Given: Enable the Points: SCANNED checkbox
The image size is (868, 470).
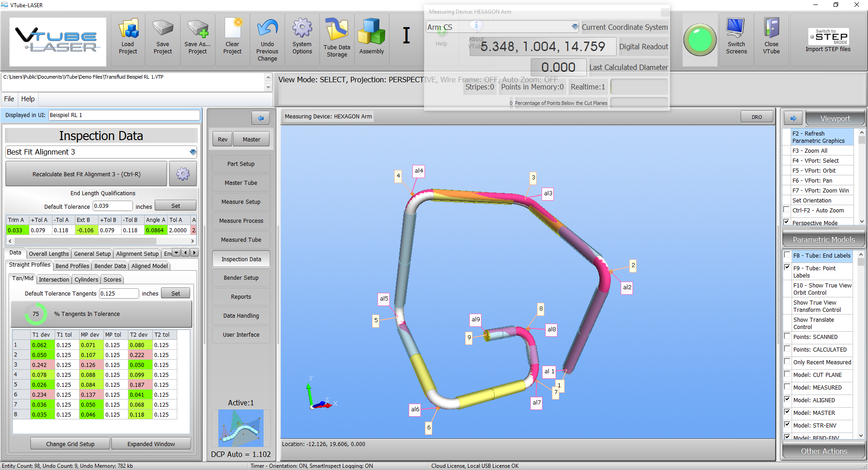Looking at the screenshot, I should (x=787, y=337).
